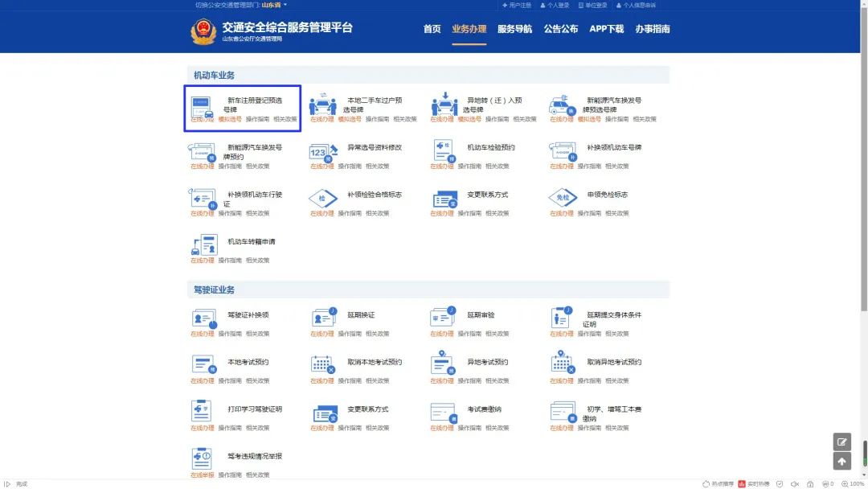Open the 100% zoom level control
Viewport: 868px width, 489px height.
853,484
